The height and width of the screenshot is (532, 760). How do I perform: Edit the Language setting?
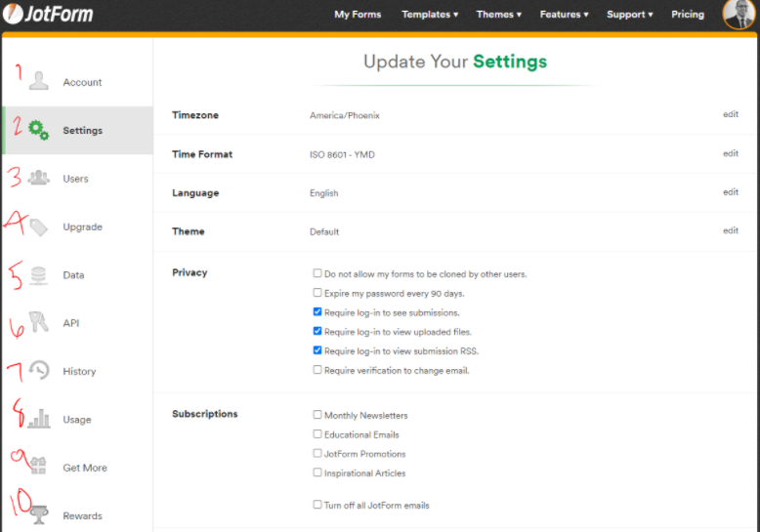(731, 192)
